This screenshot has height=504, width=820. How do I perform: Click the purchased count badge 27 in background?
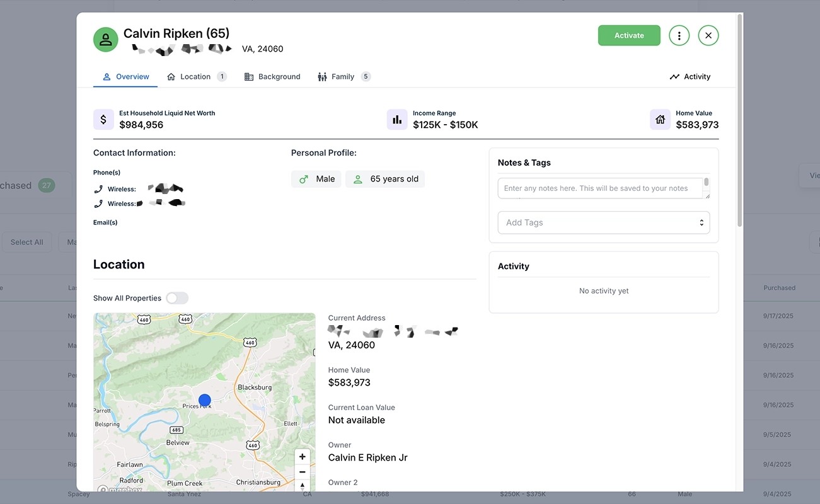coord(46,185)
